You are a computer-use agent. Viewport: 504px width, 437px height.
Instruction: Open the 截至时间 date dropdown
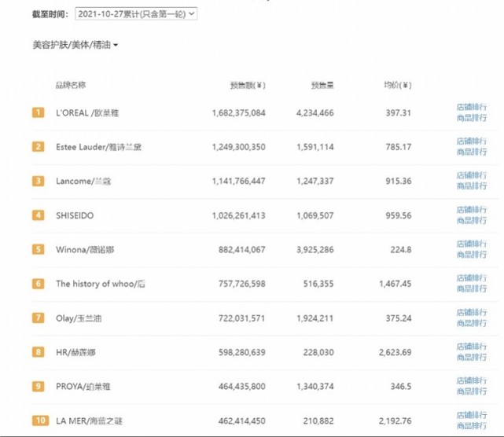[x=136, y=14]
